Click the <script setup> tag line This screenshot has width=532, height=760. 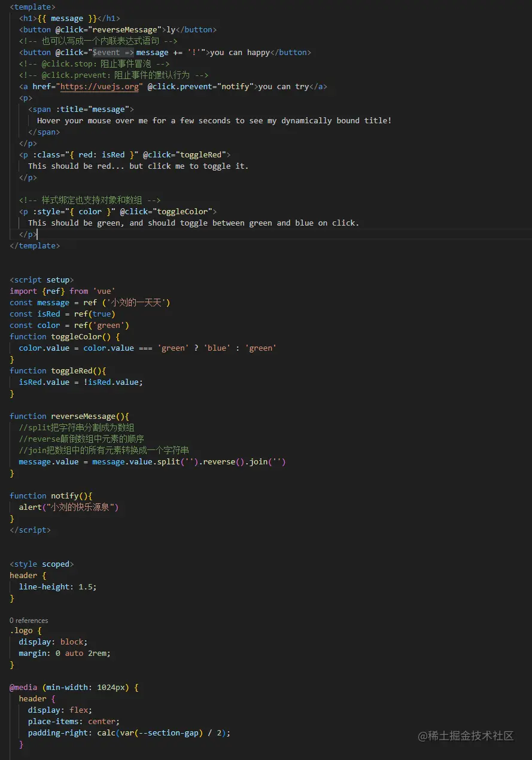(x=42, y=279)
